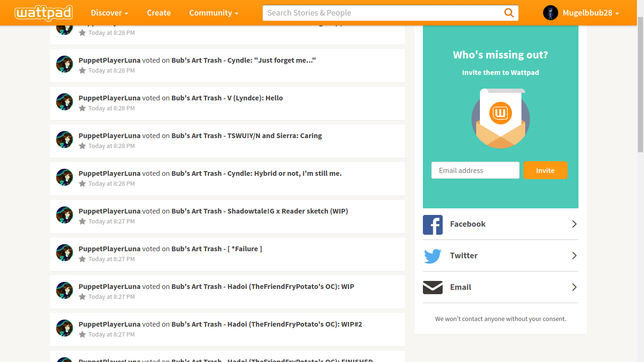Expand the Facebook row chevron
Viewport: 644px width, 362px height.
(574, 224)
